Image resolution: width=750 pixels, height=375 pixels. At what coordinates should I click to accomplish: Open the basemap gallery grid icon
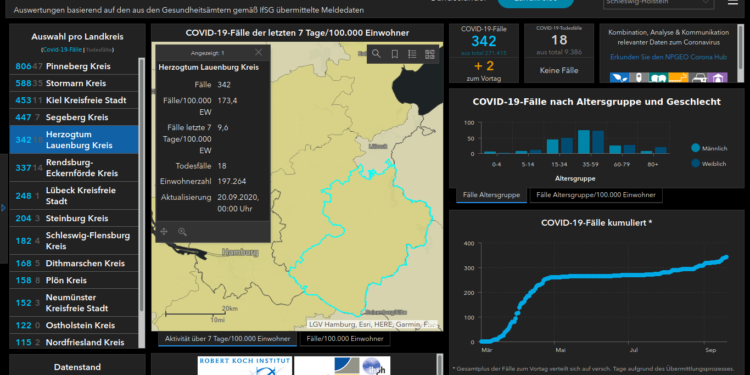tap(430, 54)
